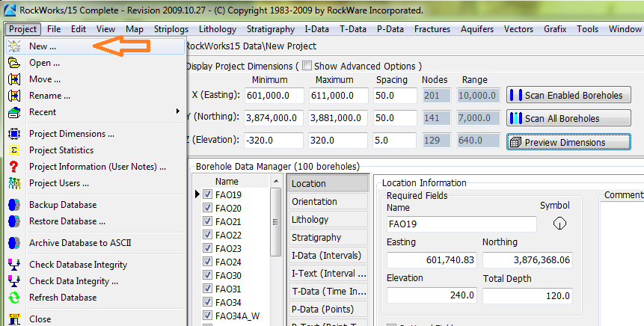This screenshot has height=326, width=644.
Task: Click Preview Dimensions button
Action: click(x=568, y=141)
